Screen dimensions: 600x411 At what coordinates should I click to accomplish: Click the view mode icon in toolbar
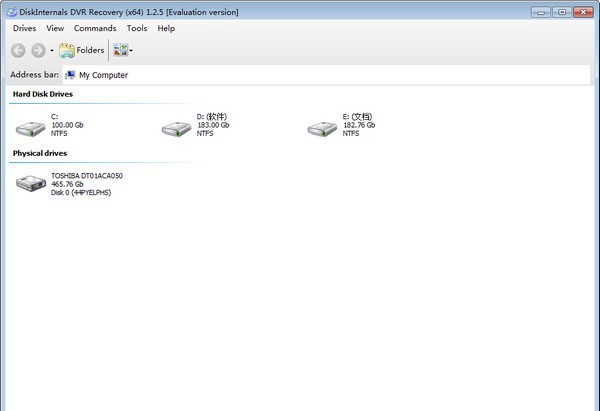pyautogui.click(x=121, y=50)
